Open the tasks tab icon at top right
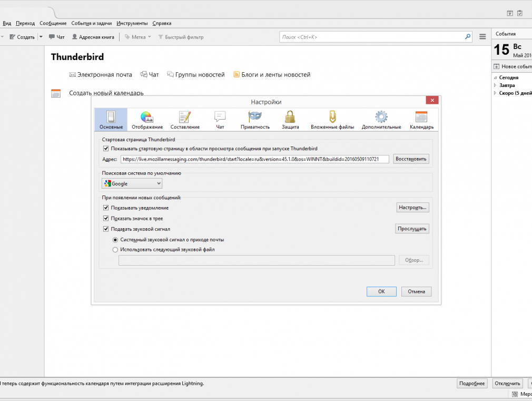Image resolution: width=532 pixels, height=401 pixels. coord(520,13)
